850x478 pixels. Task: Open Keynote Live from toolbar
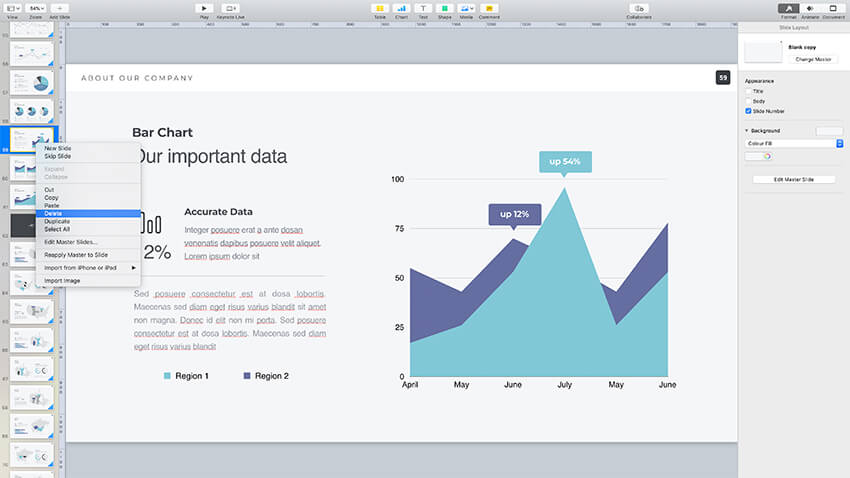230,8
